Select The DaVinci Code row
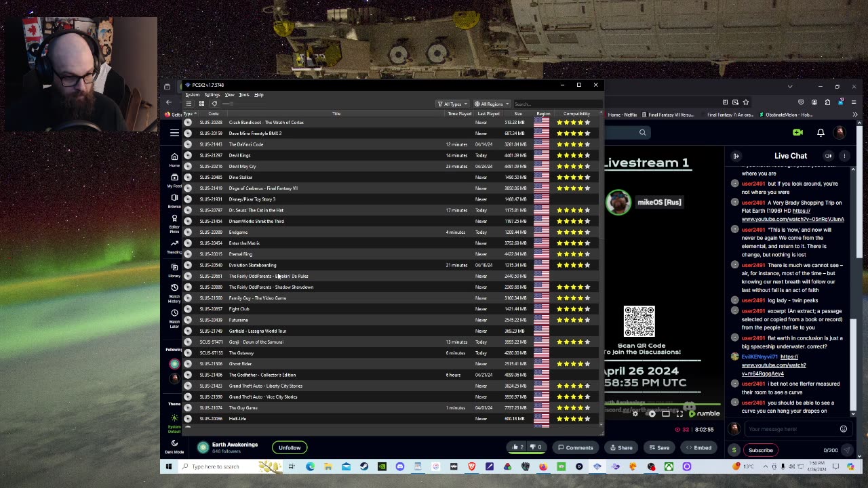Viewport: 868px width, 488px height. click(x=390, y=144)
